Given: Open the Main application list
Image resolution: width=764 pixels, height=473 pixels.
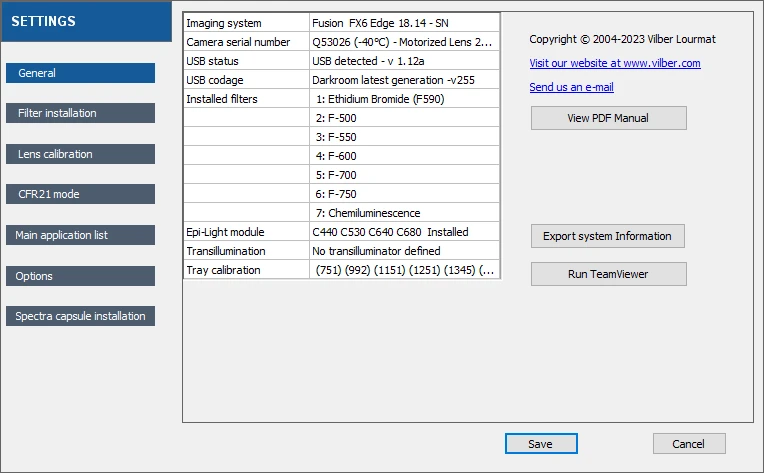Looking at the screenshot, I should 80,235.
